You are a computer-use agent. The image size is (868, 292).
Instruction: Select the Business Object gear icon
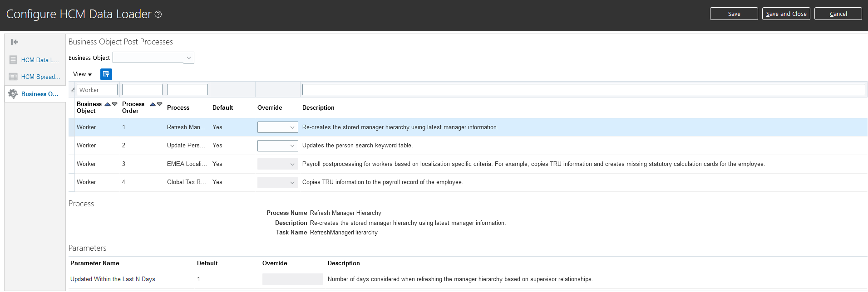click(x=13, y=94)
